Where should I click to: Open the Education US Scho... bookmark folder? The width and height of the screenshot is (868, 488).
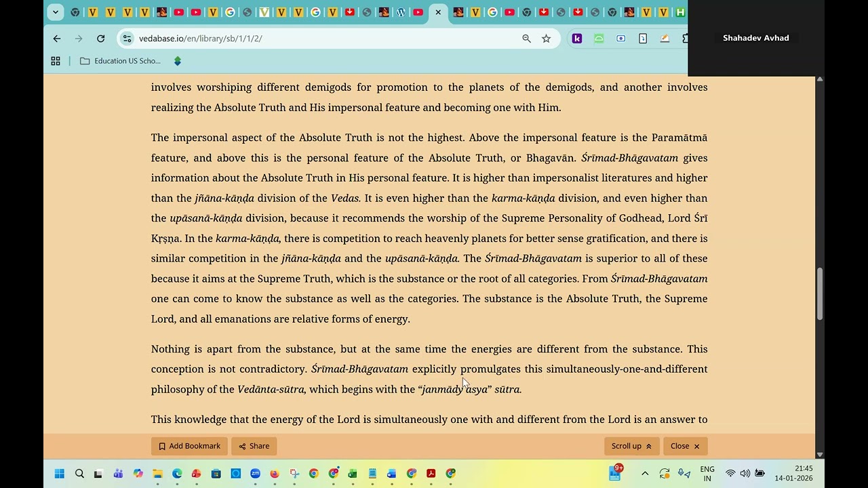pyautogui.click(x=120, y=61)
